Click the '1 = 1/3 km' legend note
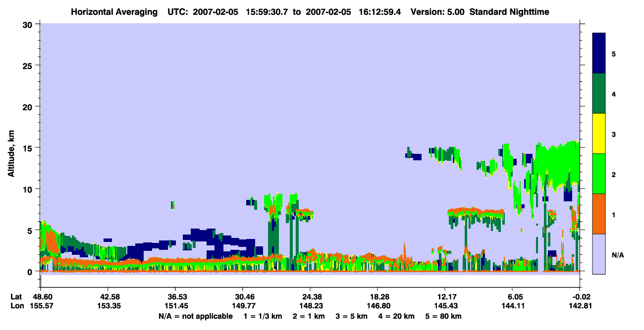The height and width of the screenshot is (330, 644). (x=263, y=316)
